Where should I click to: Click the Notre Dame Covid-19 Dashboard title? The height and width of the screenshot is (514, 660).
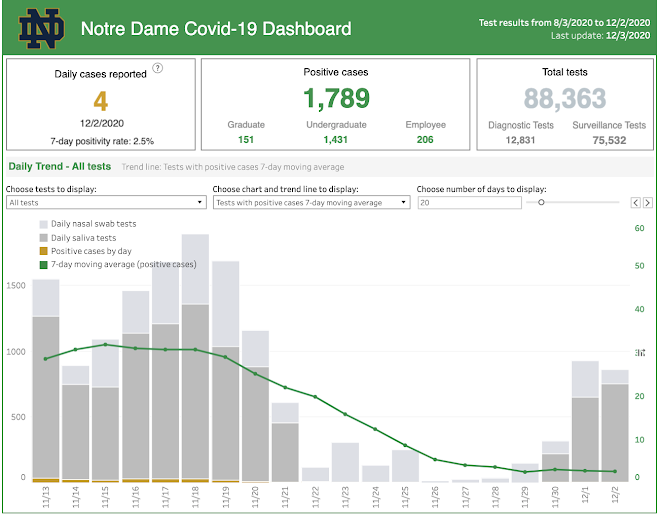pyautogui.click(x=216, y=29)
